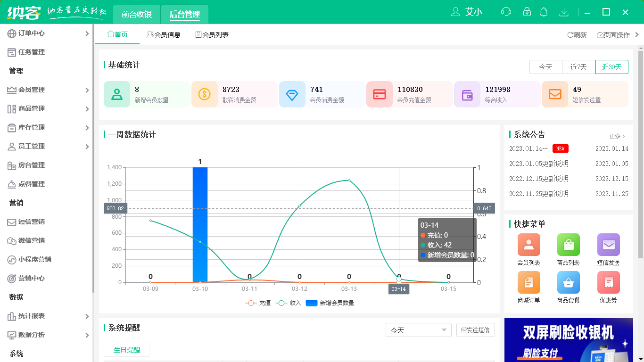Click the 近7天 statistics filter button
Viewport: 644px width, 362px height.
pos(578,67)
